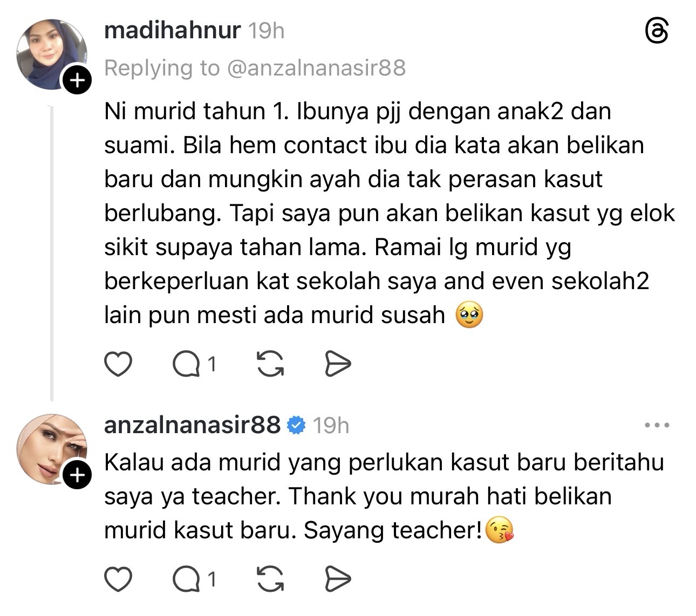The width and height of the screenshot is (696, 616).
Task: Like madihahnur's reply with the heart icon
Action: [118, 364]
